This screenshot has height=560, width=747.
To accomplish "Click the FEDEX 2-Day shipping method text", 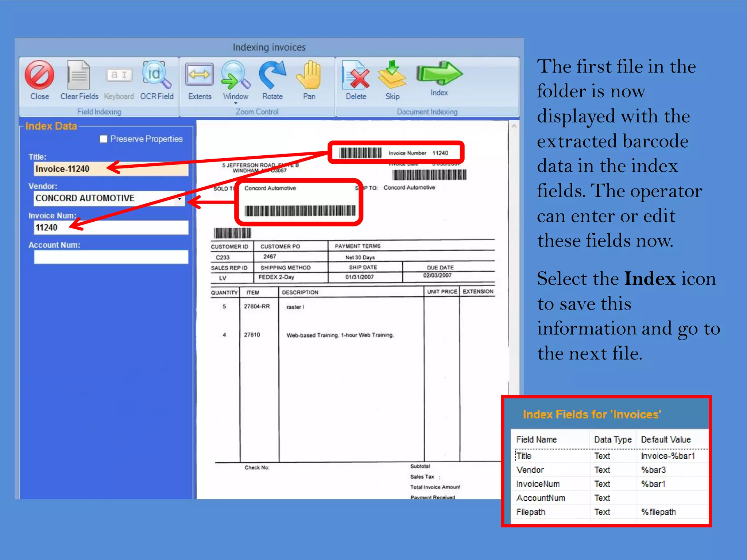I will (276, 277).
